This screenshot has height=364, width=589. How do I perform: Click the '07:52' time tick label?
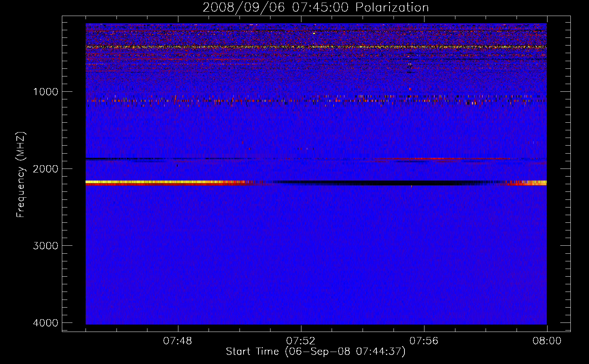point(301,341)
